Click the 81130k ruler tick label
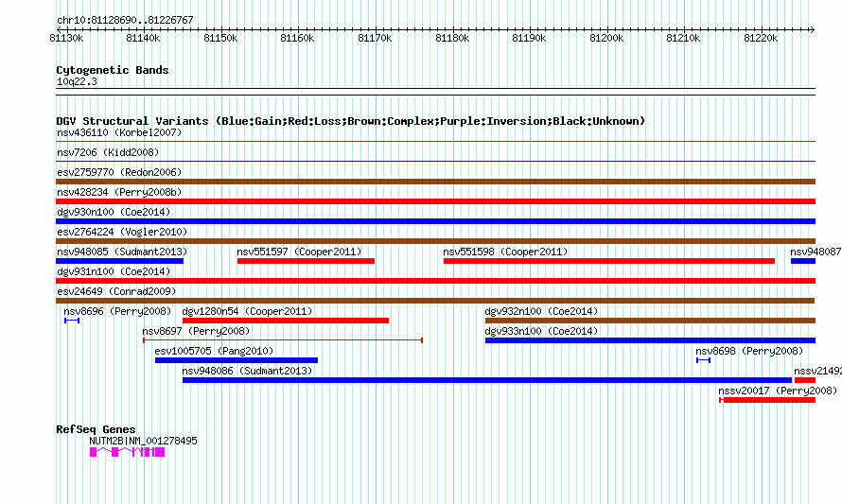This screenshot has height=504, width=842. pos(66,38)
